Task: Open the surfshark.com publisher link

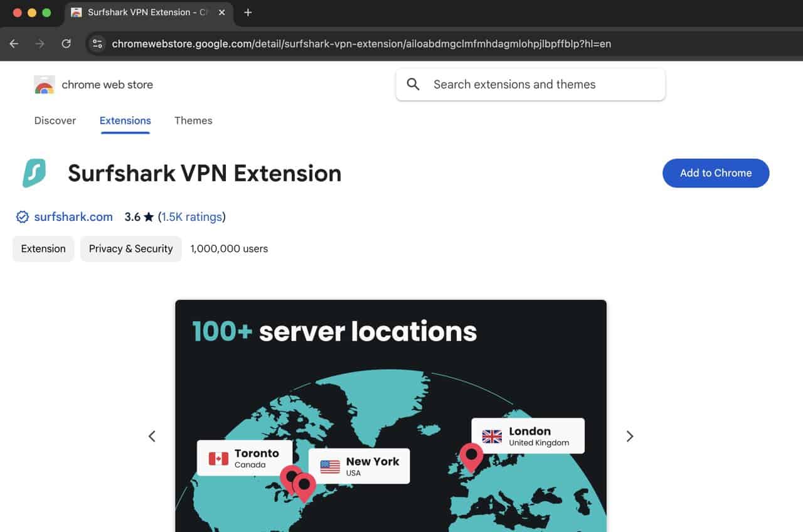Action: point(73,217)
